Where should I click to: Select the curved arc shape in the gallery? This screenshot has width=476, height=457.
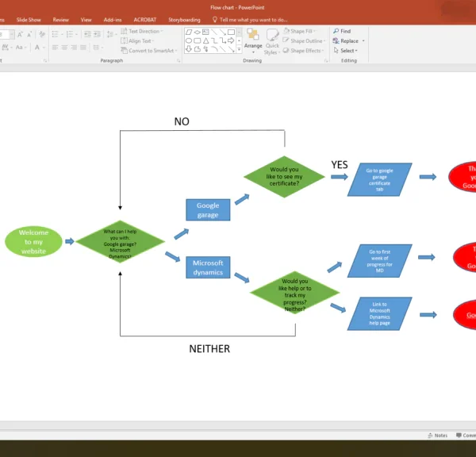click(214, 49)
